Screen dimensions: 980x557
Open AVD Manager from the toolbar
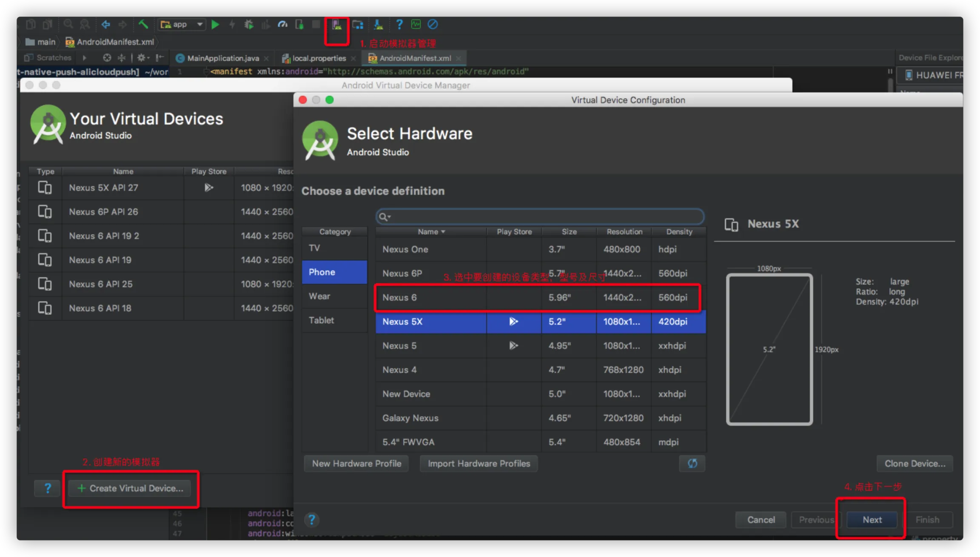point(337,25)
